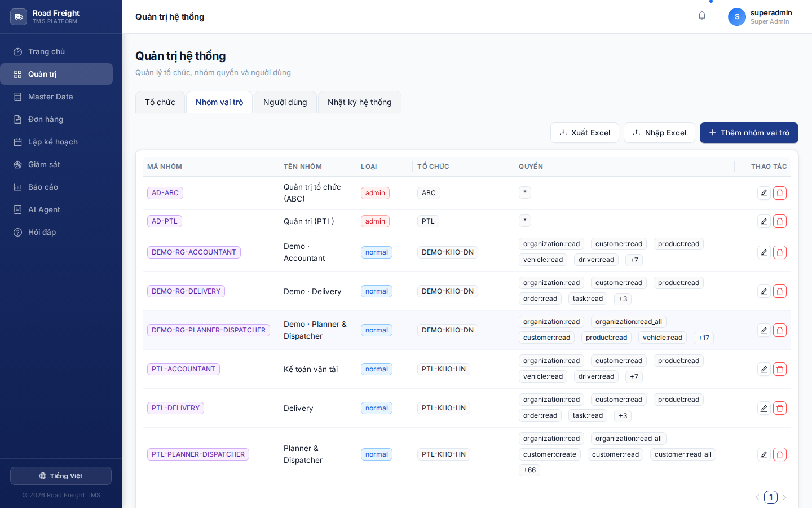
Task: Delete the DEMO-RG-DELIVERY role group
Action: pos(780,291)
